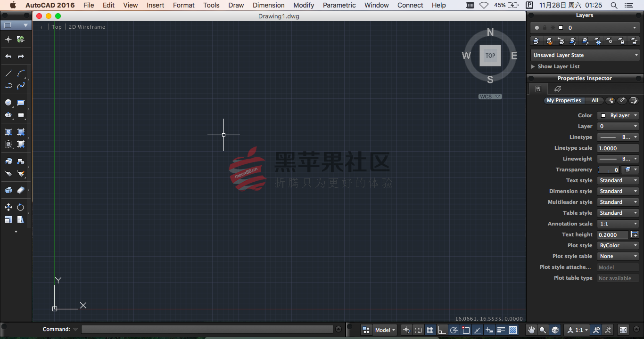
Task: Open the Unsaved Layer State dropdown
Action: point(585,55)
